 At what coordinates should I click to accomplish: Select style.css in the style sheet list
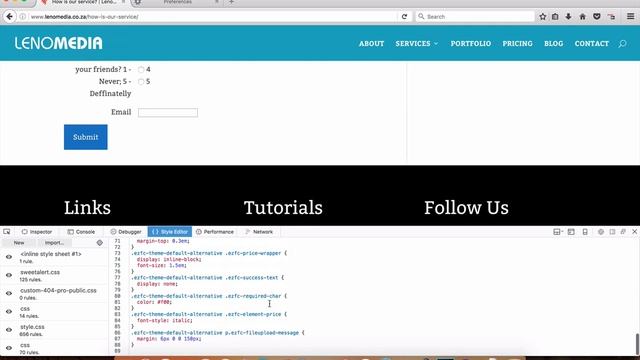tap(54, 330)
